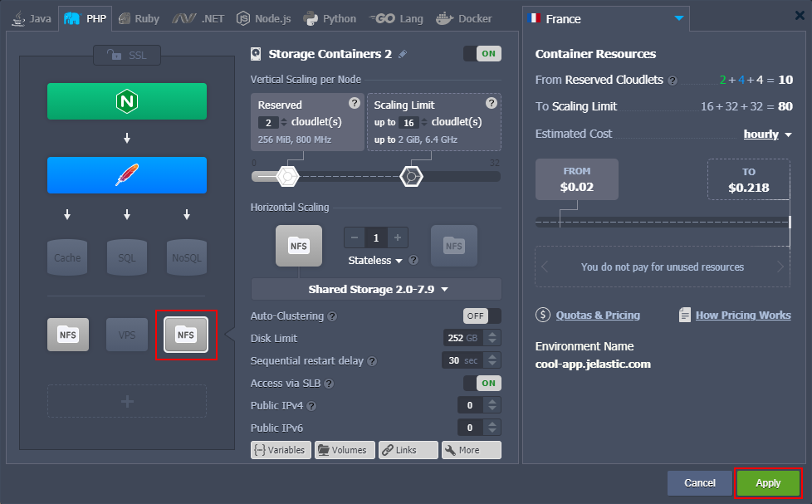Image resolution: width=812 pixels, height=504 pixels.
Task: Switch to the Docker tab
Action: (463, 17)
